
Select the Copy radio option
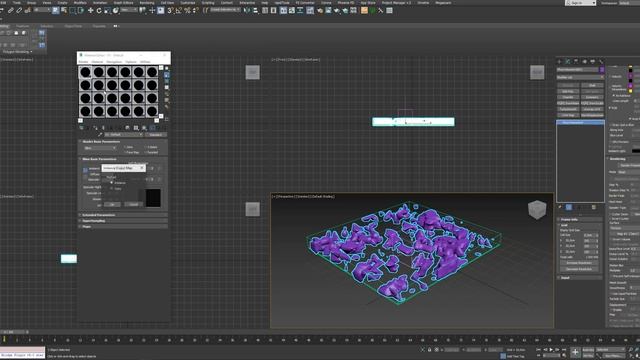point(111,189)
